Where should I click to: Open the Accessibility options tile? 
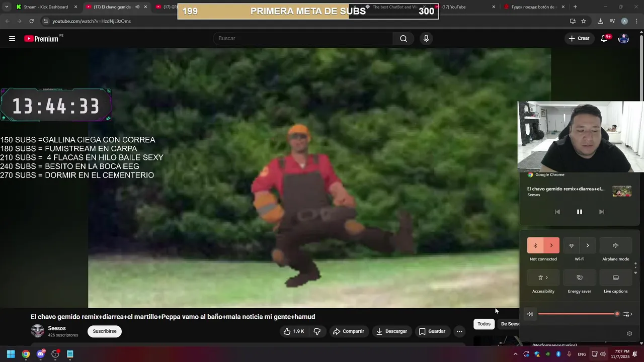point(543,278)
